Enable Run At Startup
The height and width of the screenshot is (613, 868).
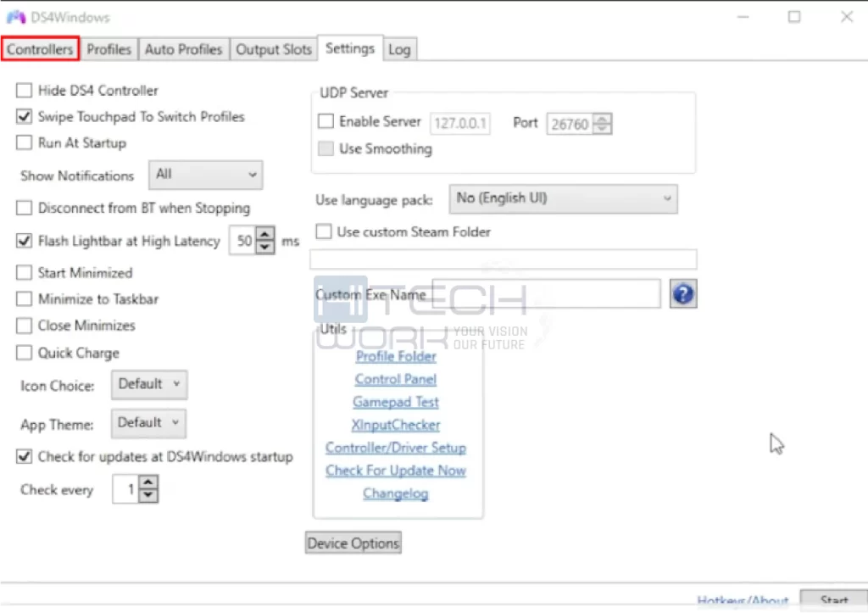pyautogui.click(x=24, y=142)
